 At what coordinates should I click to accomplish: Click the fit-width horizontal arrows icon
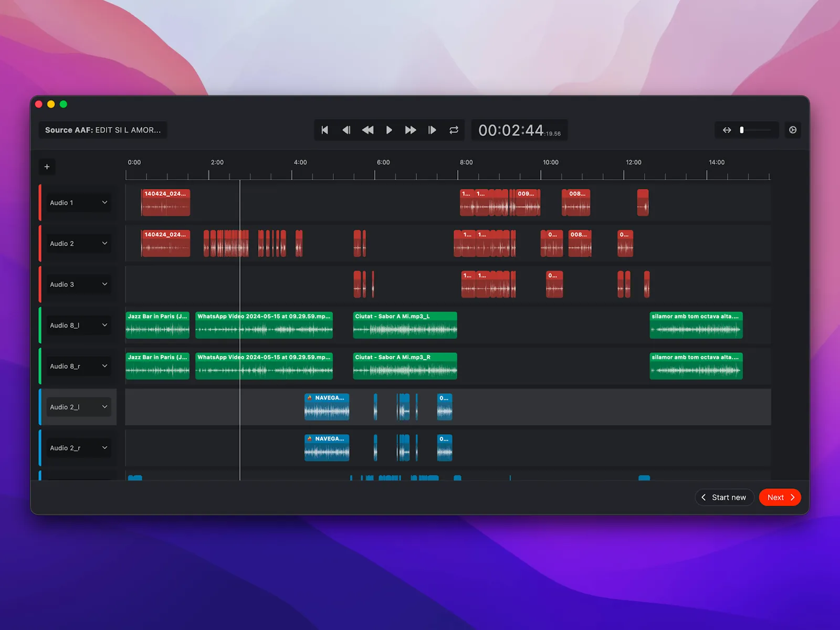coord(727,130)
